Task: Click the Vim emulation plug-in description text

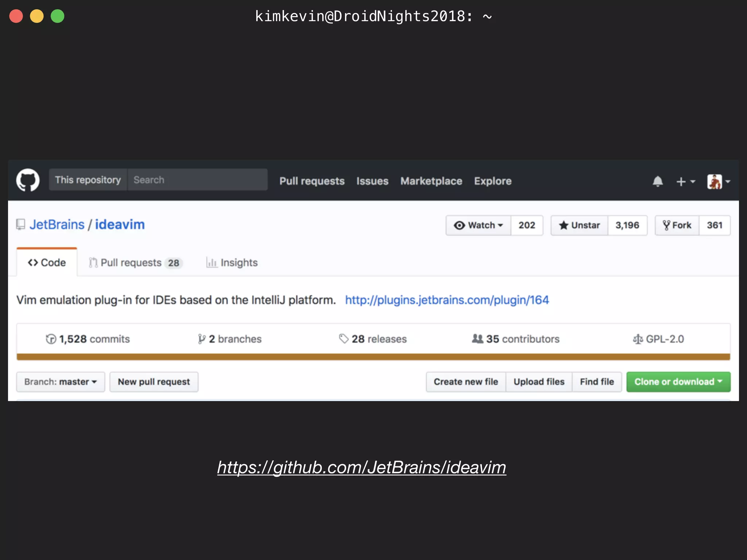Action: [176, 300]
